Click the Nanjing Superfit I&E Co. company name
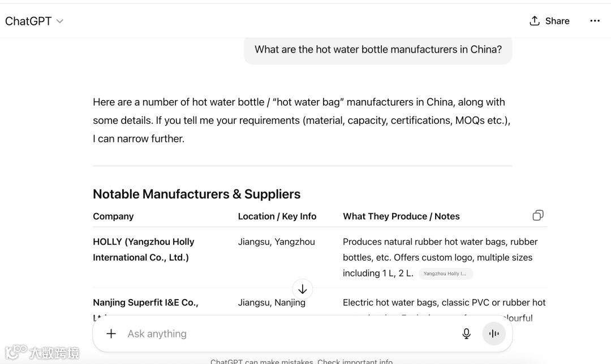The width and height of the screenshot is (611, 364). pyautogui.click(x=145, y=302)
